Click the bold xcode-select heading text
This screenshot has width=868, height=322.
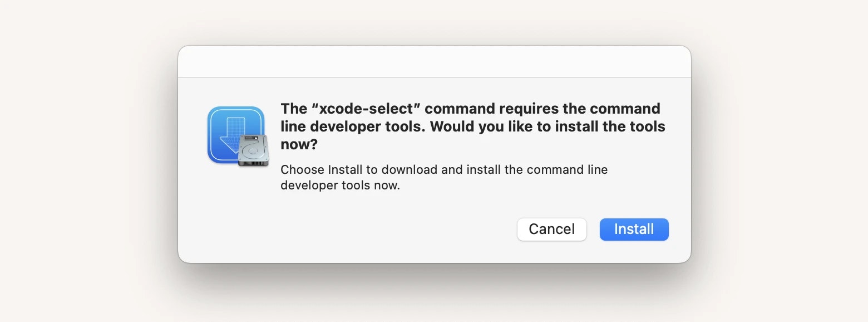(473, 126)
